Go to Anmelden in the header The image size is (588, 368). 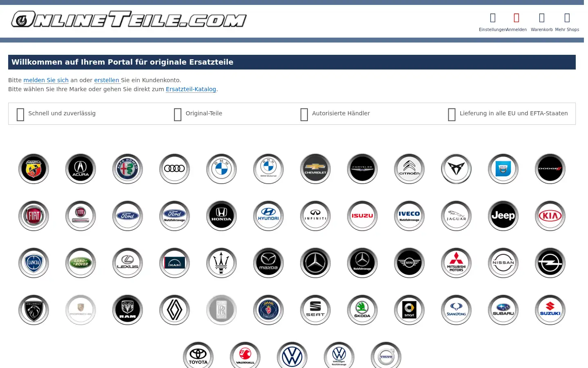coord(517,22)
